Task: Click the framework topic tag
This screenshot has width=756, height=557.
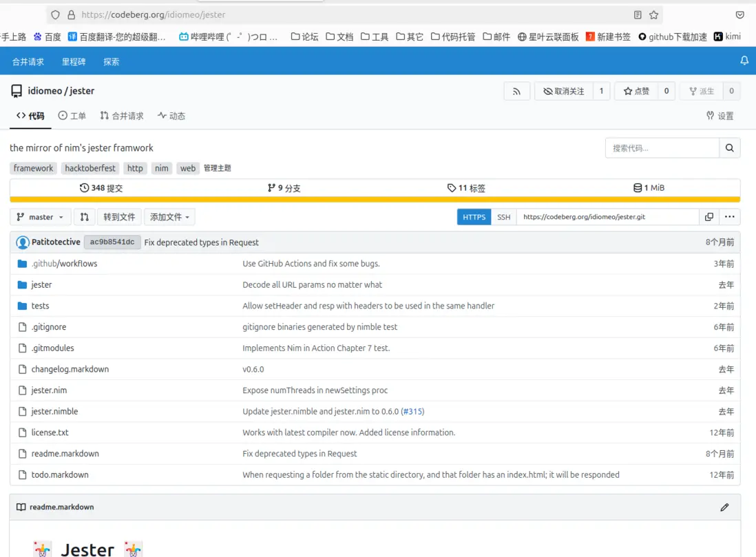Action: [x=33, y=168]
